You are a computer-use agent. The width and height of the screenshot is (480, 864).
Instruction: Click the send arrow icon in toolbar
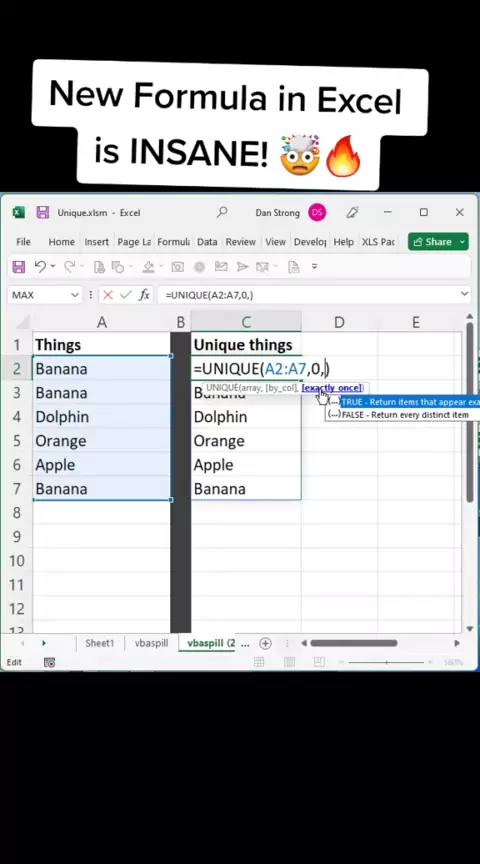[242, 267]
